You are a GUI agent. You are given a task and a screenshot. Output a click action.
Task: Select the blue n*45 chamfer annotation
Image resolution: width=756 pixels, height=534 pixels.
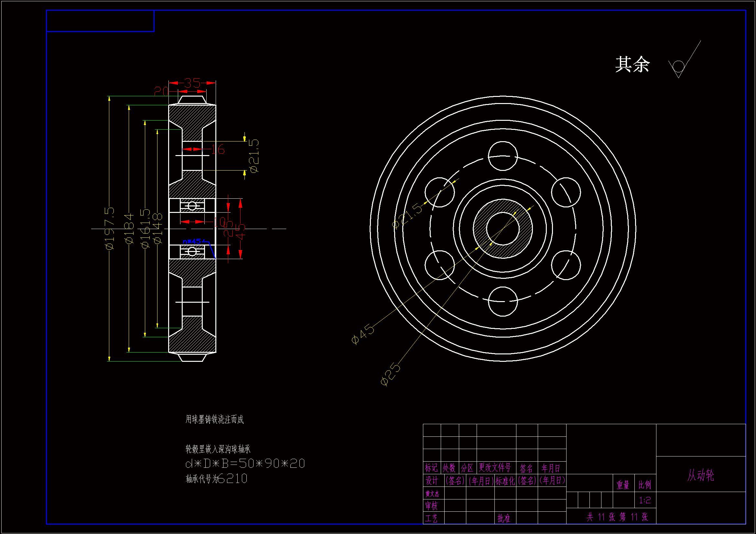point(192,241)
